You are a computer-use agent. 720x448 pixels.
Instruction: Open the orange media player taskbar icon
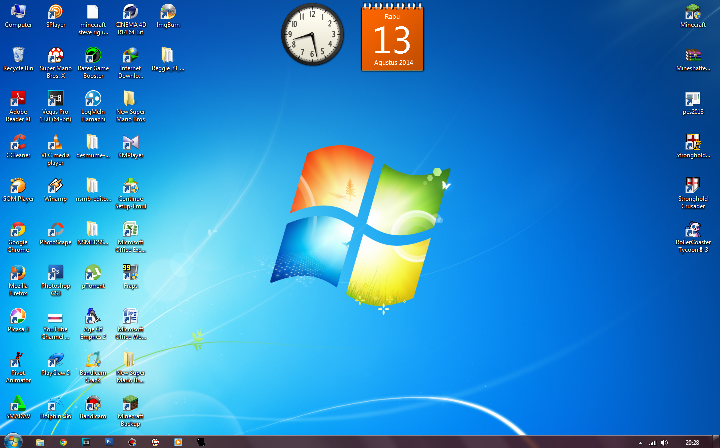178,442
